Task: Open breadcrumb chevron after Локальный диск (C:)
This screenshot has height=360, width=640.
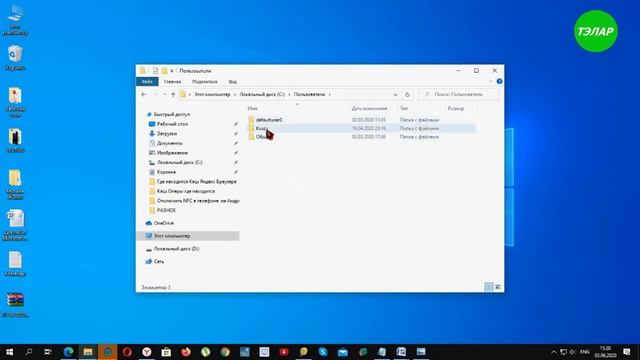Action: (x=289, y=94)
